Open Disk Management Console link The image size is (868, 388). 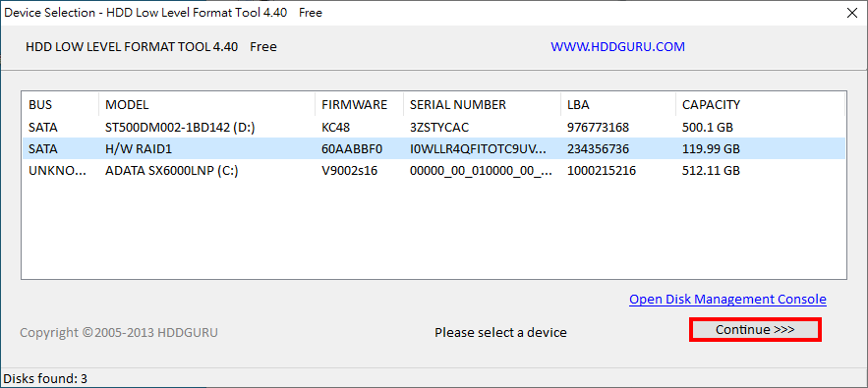(x=727, y=300)
